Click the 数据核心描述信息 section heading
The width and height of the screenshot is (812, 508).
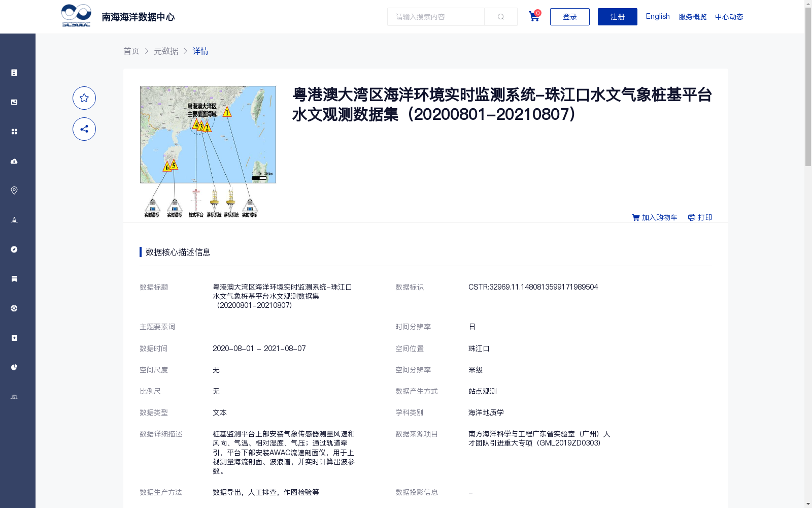[178, 252]
